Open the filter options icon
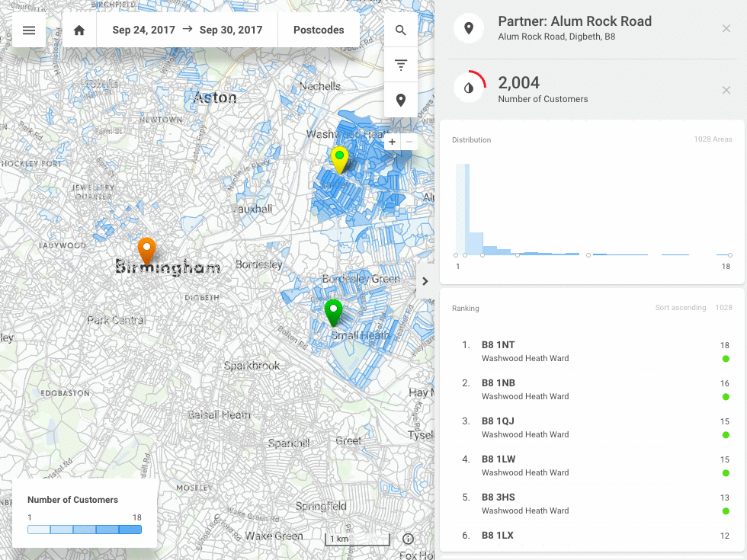 pos(401,66)
